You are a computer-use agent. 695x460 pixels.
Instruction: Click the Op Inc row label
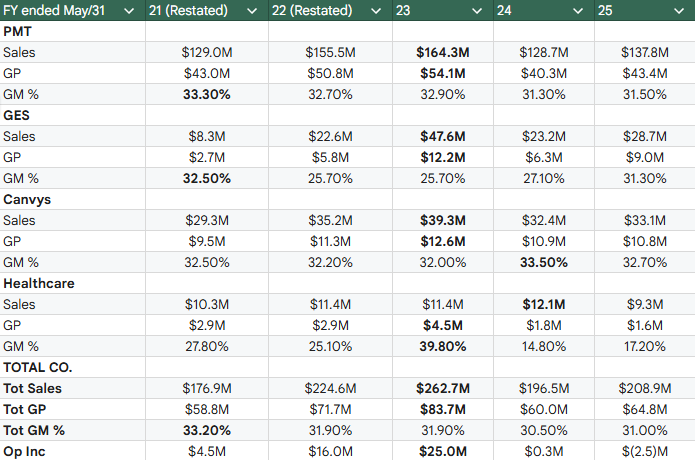[24, 451]
